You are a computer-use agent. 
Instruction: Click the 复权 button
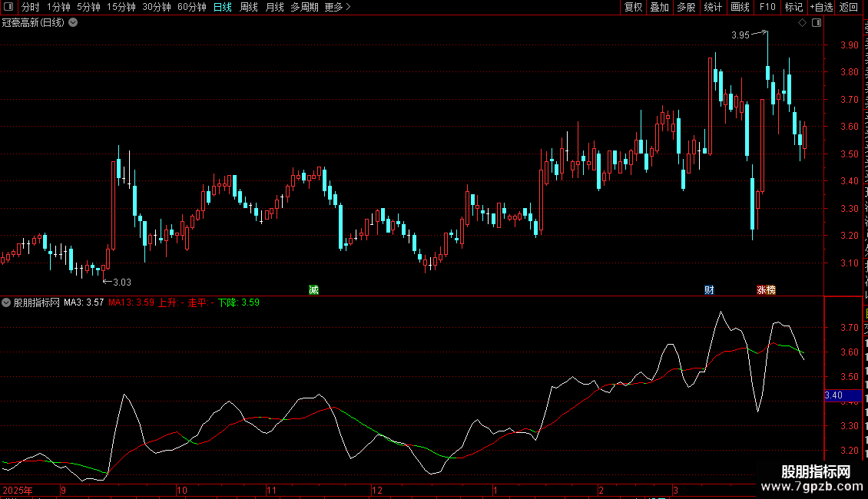click(633, 7)
